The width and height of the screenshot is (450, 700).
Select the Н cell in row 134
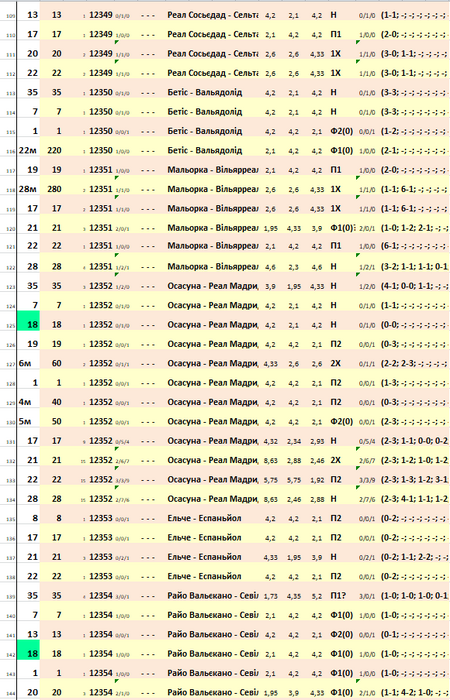333,499
